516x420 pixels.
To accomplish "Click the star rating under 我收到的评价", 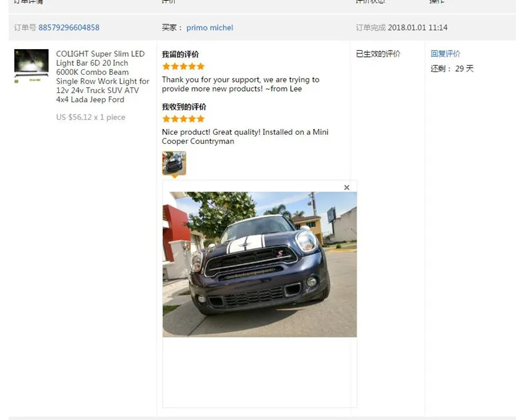I will point(183,119).
